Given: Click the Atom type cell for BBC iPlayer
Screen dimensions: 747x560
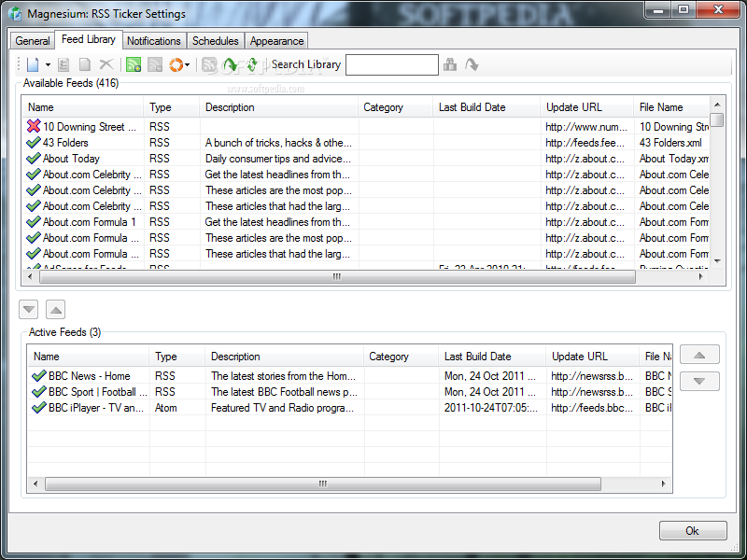Looking at the screenshot, I should tap(166, 408).
